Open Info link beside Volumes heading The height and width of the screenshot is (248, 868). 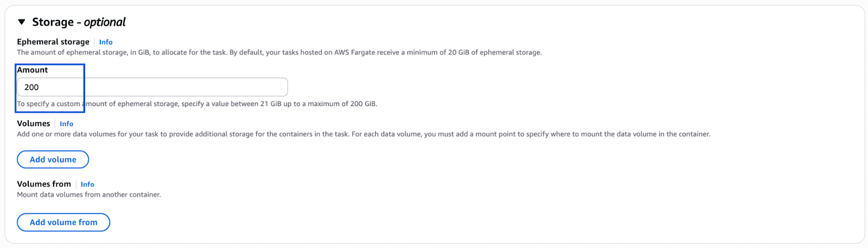(x=66, y=124)
